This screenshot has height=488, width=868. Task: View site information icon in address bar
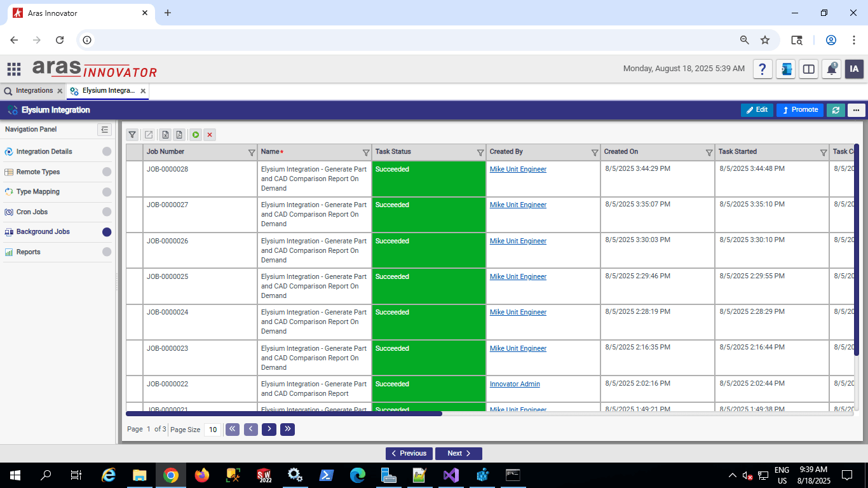point(87,40)
